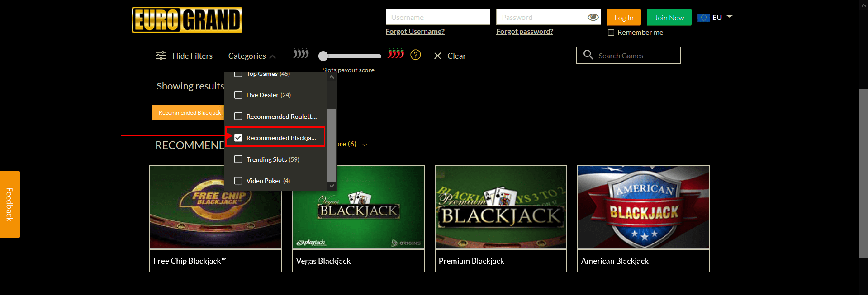Focus the Search Games field
Viewport: 868px width, 295px height.
tap(629, 56)
